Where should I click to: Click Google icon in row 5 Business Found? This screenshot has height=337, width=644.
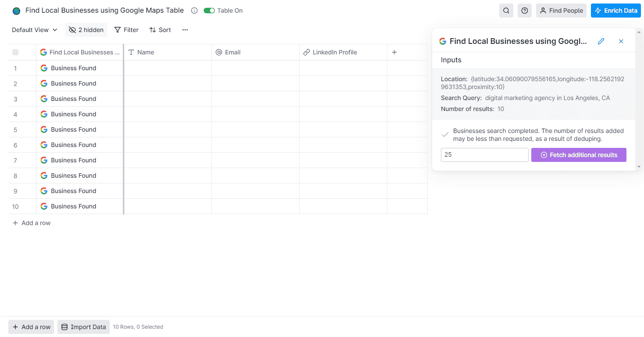pos(44,129)
